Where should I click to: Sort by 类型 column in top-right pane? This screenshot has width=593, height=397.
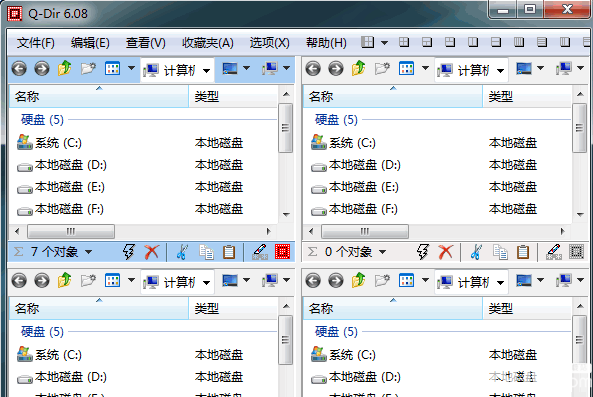point(527,97)
